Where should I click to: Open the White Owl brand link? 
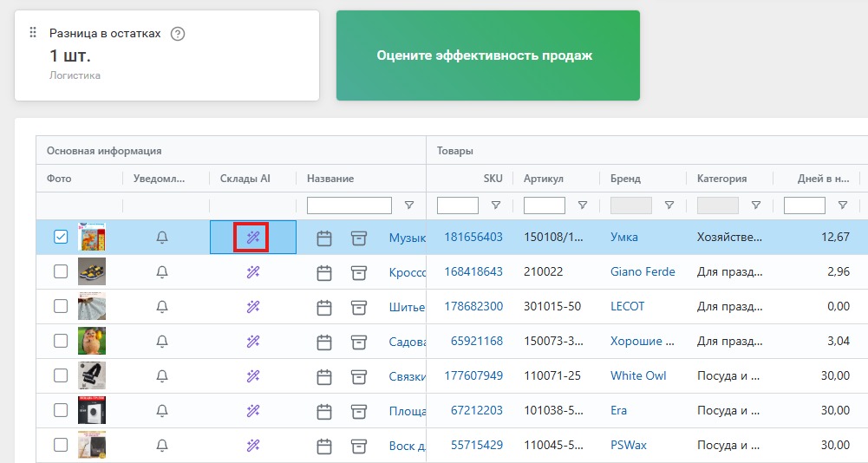tap(638, 375)
